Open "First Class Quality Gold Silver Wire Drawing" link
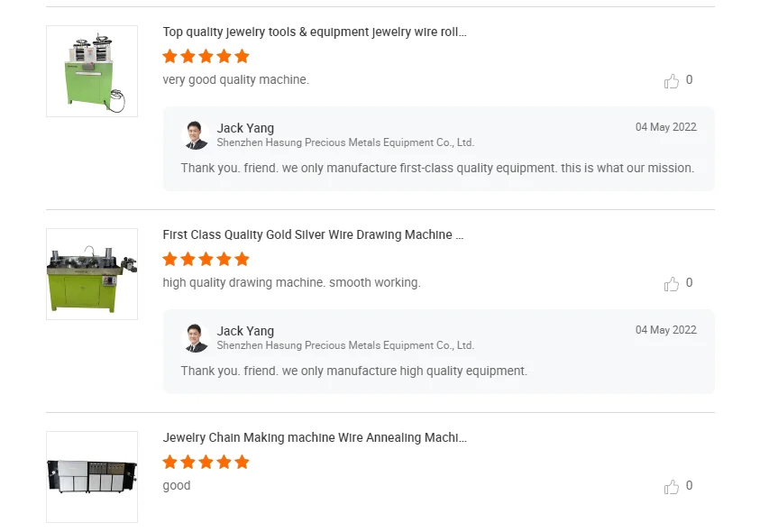Viewport: 769px width, 532px height. (x=313, y=235)
